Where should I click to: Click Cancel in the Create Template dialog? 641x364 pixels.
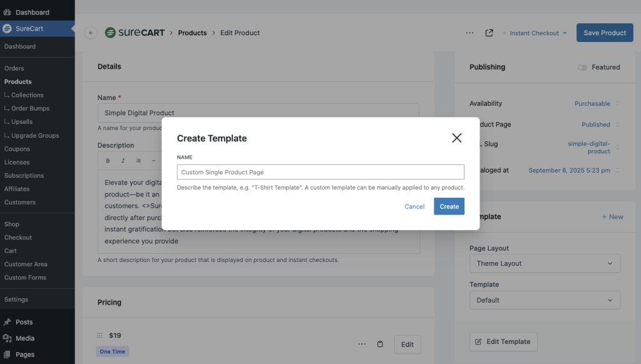[x=414, y=206]
